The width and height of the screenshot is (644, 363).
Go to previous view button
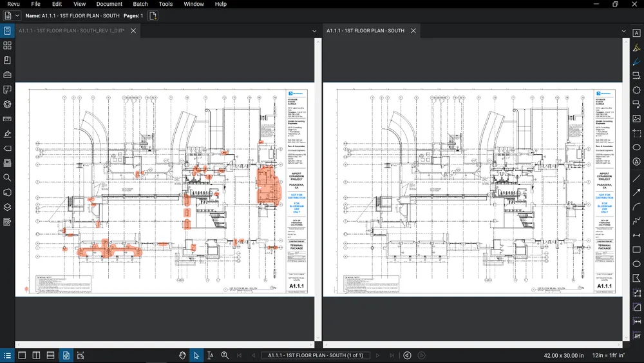[x=407, y=355]
